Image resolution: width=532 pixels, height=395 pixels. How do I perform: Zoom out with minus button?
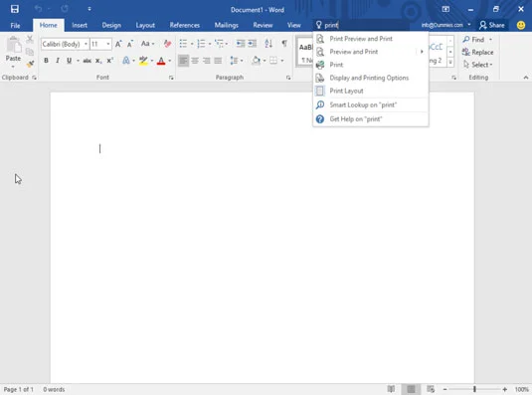click(x=444, y=389)
